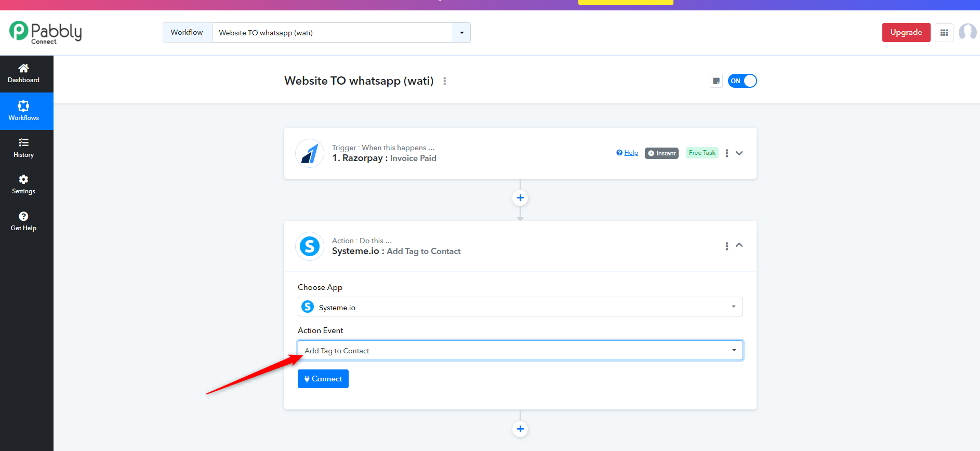Click the Systeme.io action app icon
This screenshot has width=980, height=451.
point(310,246)
